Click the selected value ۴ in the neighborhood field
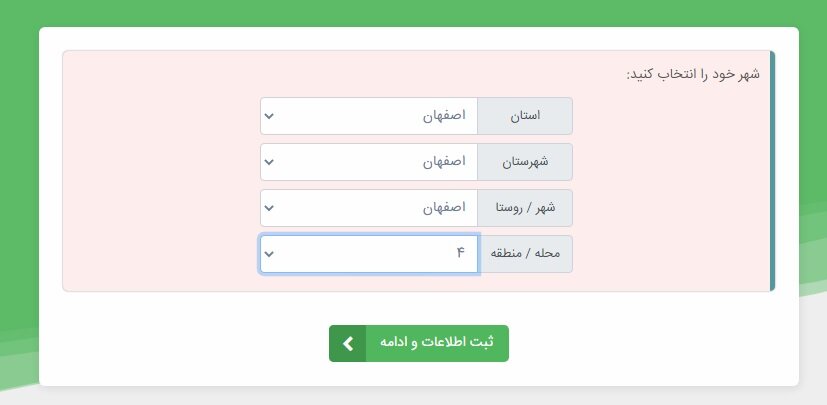 click(x=461, y=254)
